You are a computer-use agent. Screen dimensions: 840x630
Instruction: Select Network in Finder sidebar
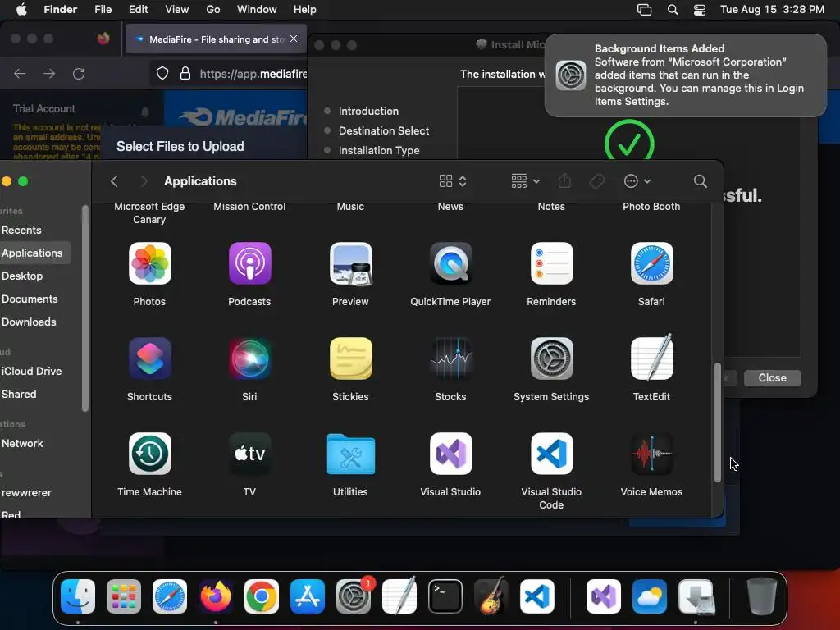22,443
